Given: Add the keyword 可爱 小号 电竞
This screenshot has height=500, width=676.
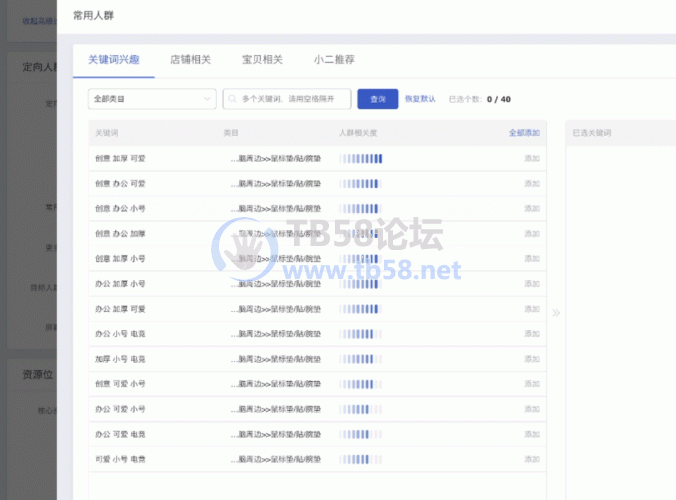Looking at the screenshot, I should [532, 459].
